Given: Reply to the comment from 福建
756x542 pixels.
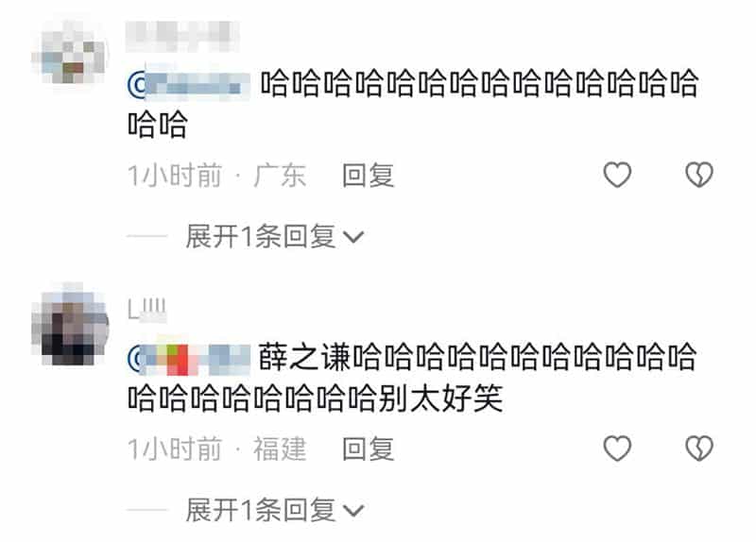Looking at the screenshot, I should click(368, 449).
